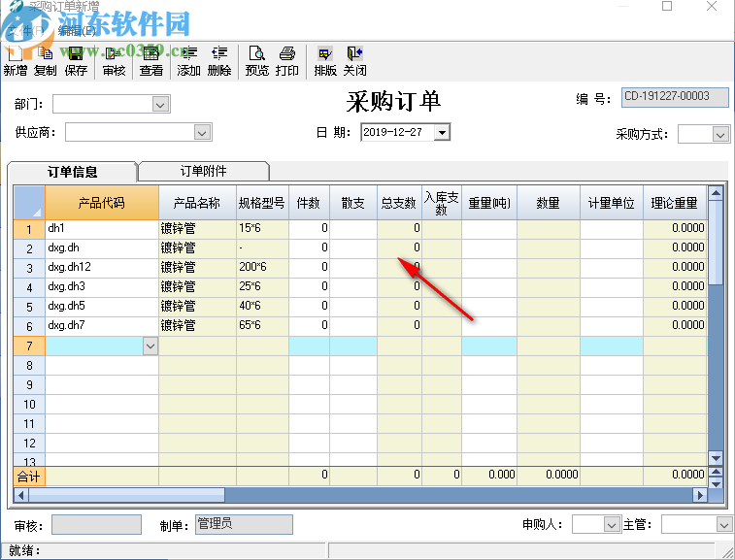The width and height of the screenshot is (735, 560).
Task: Save the order with 保存 icon
Action: pyautogui.click(x=76, y=61)
